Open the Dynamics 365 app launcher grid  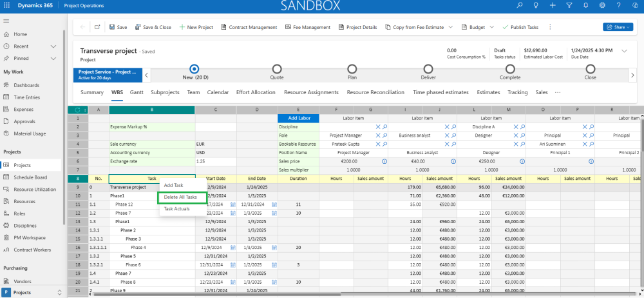click(6, 5)
